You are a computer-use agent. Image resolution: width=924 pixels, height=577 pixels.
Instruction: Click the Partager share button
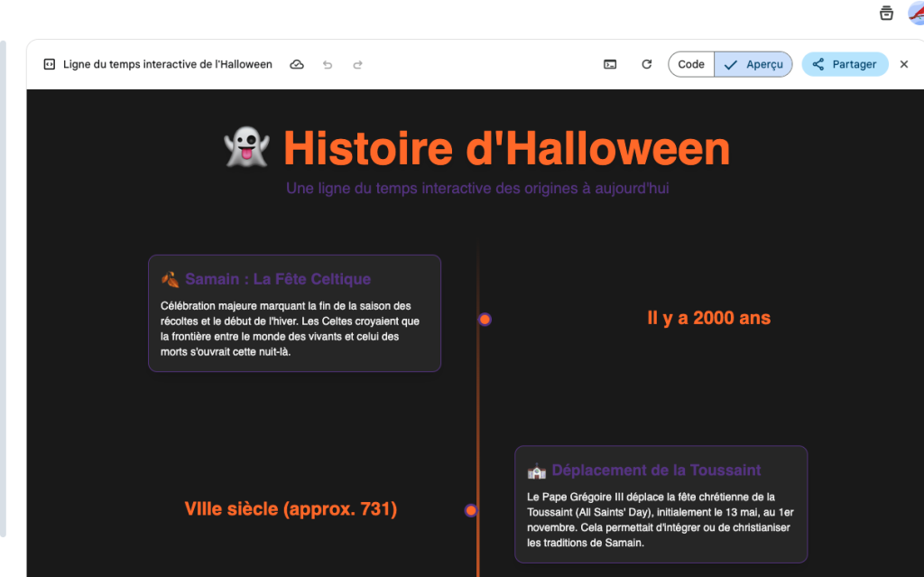coord(845,65)
